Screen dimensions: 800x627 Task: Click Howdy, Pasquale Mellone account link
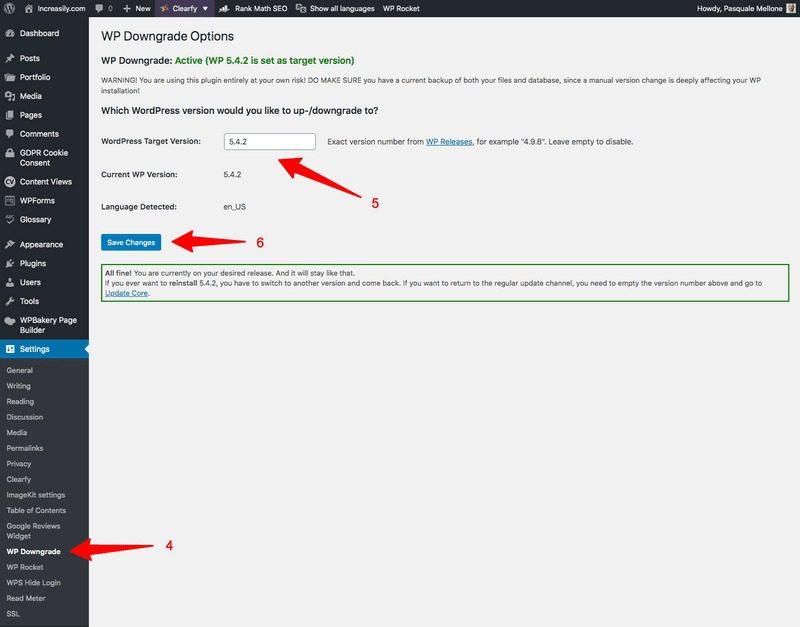point(739,8)
